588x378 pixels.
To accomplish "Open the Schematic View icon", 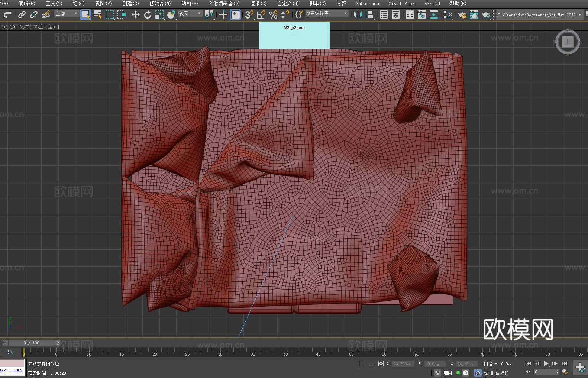I will pos(433,14).
